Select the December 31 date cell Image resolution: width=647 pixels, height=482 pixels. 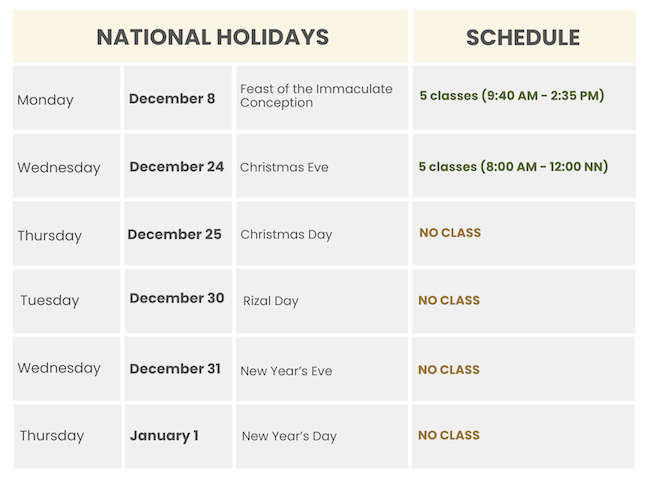pos(175,369)
